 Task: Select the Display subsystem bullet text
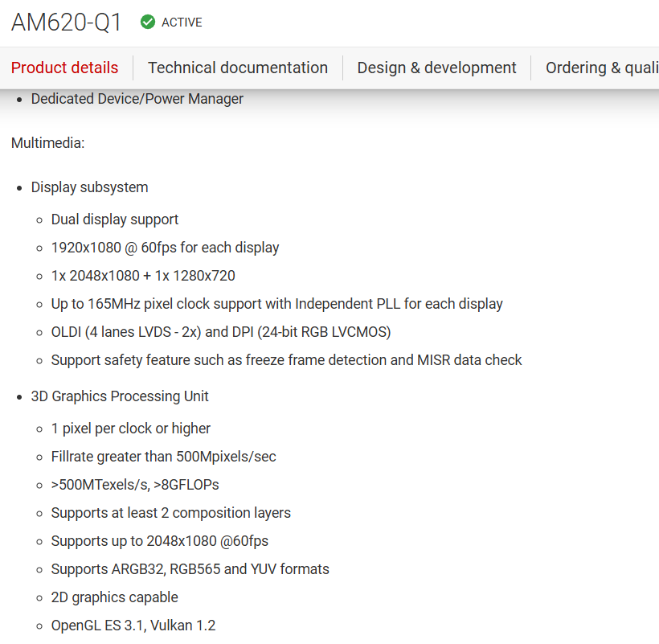pyautogui.click(x=89, y=187)
